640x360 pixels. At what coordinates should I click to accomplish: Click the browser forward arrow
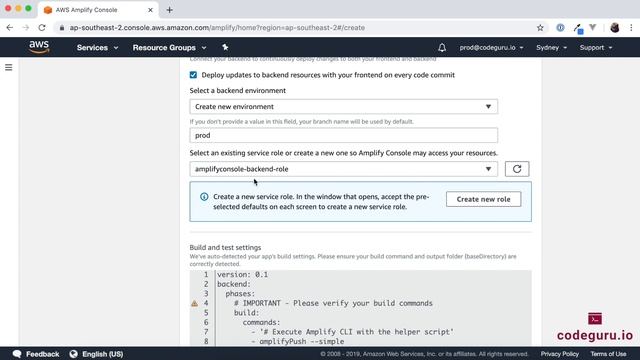pyautogui.click(x=26, y=28)
